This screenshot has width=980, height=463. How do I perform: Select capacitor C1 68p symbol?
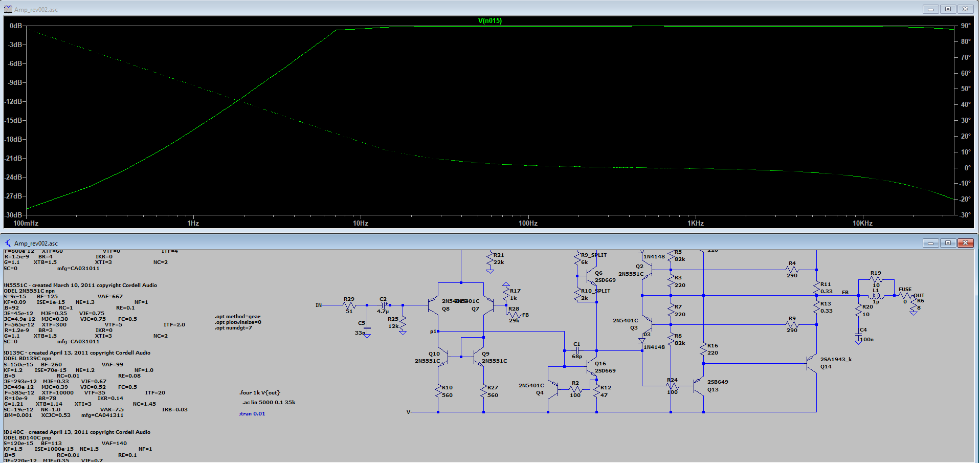pos(577,351)
